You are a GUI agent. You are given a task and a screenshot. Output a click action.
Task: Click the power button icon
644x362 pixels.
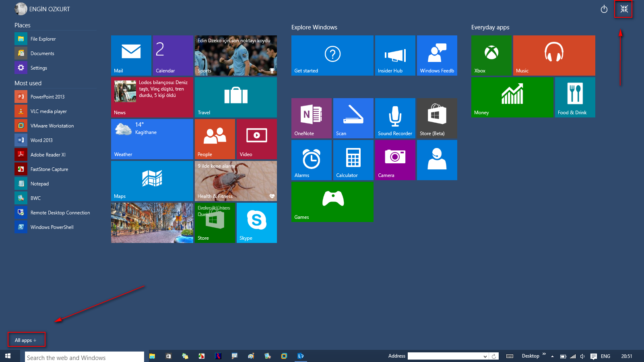604,9
